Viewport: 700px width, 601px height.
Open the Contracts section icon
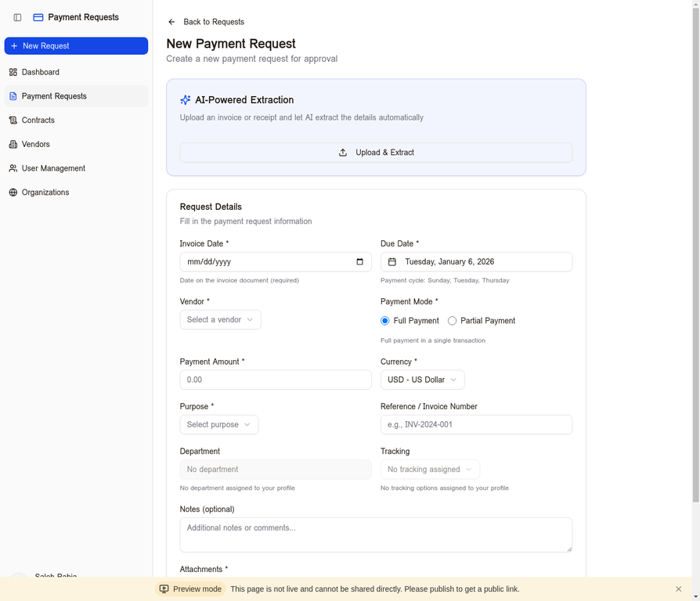[13, 120]
